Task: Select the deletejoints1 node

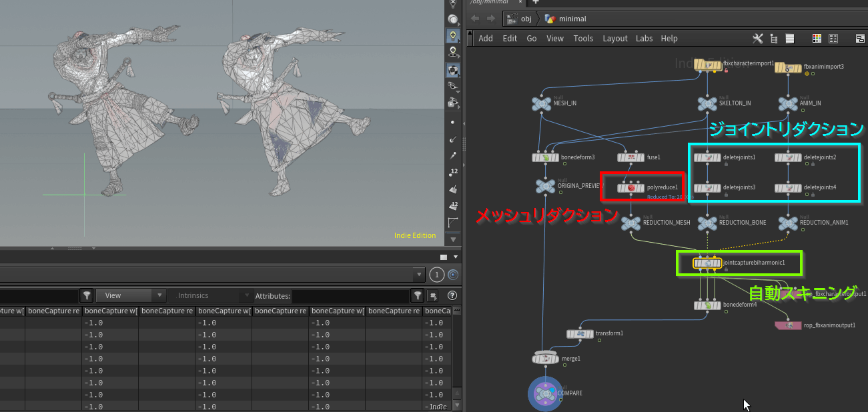Action: pos(707,157)
